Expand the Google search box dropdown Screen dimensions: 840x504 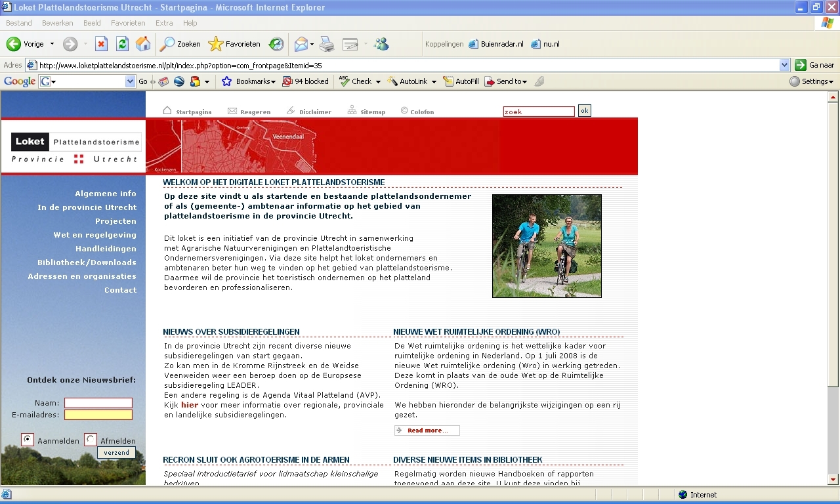point(130,81)
